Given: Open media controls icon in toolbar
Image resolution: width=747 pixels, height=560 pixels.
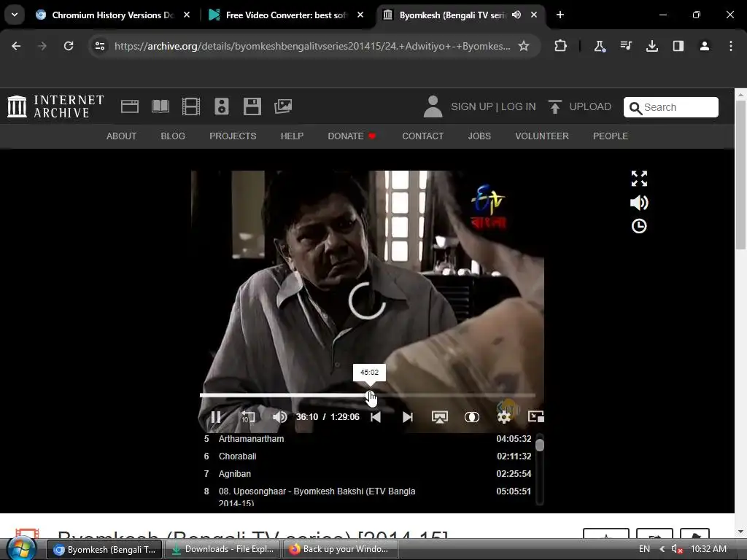Looking at the screenshot, I should (626, 46).
